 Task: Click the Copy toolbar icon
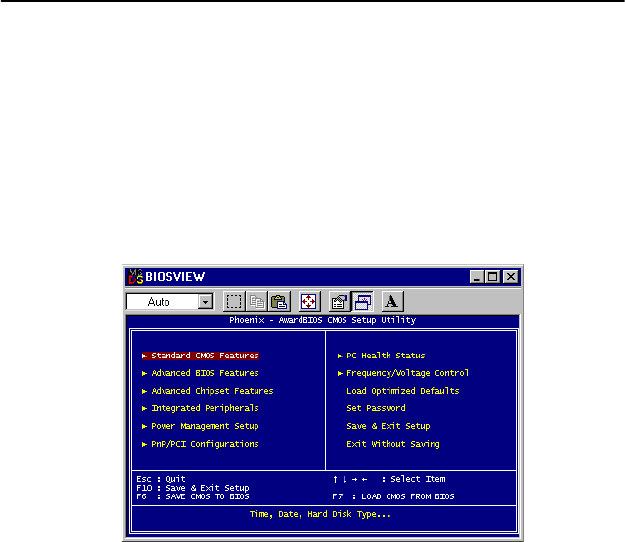pyautogui.click(x=256, y=302)
